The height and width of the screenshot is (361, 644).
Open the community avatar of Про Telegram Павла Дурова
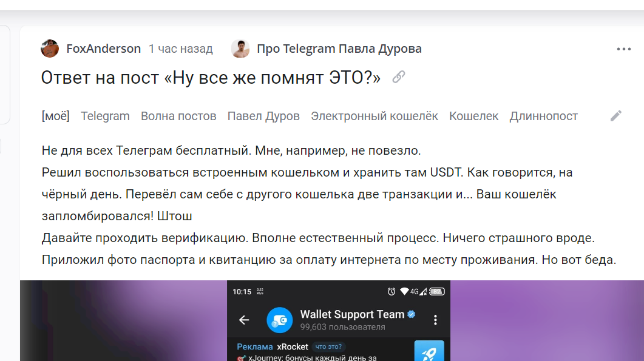pyautogui.click(x=240, y=49)
